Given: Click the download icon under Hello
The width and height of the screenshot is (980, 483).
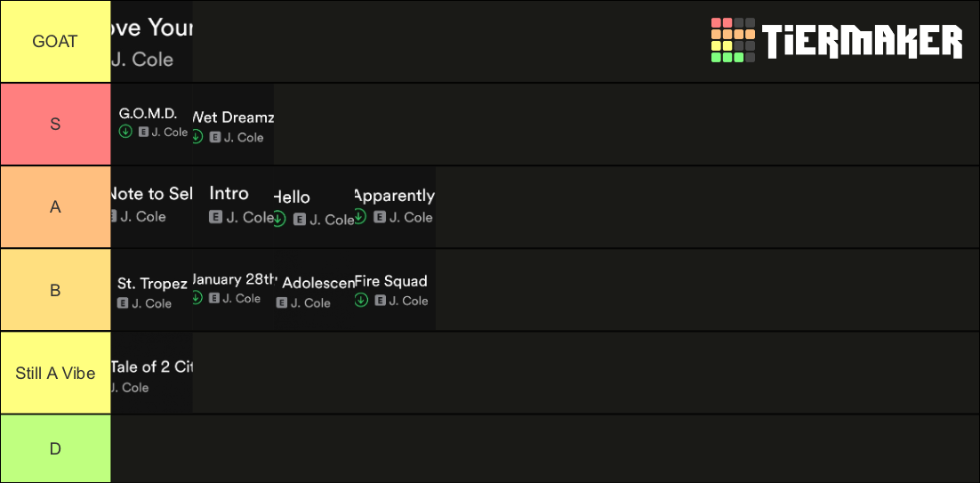Looking at the screenshot, I should pos(279,219).
